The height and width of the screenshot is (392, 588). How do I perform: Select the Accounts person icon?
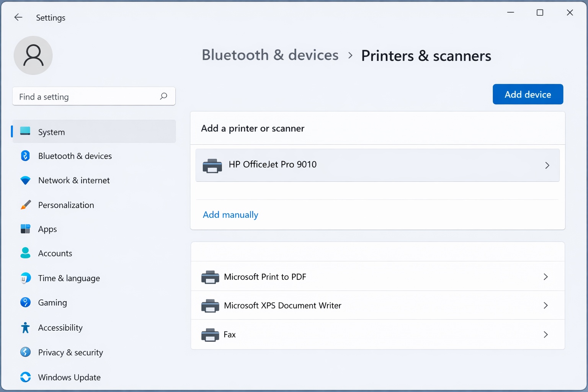pyautogui.click(x=25, y=253)
